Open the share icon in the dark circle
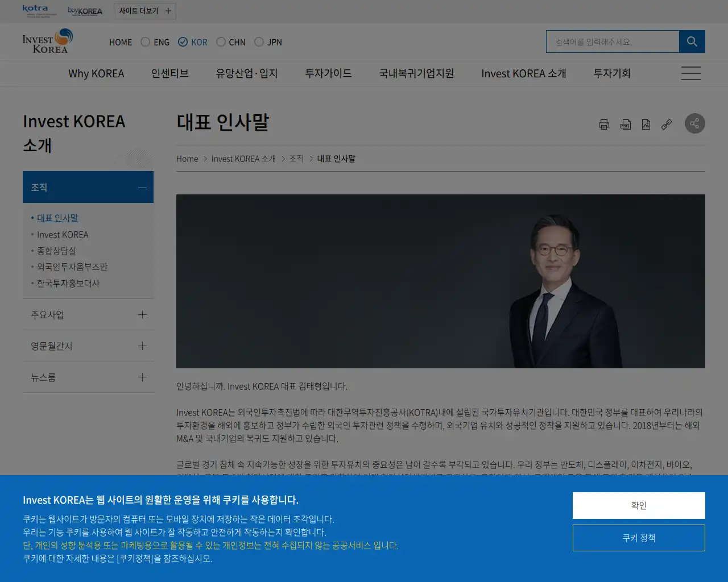This screenshot has width=728, height=582. point(694,123)
